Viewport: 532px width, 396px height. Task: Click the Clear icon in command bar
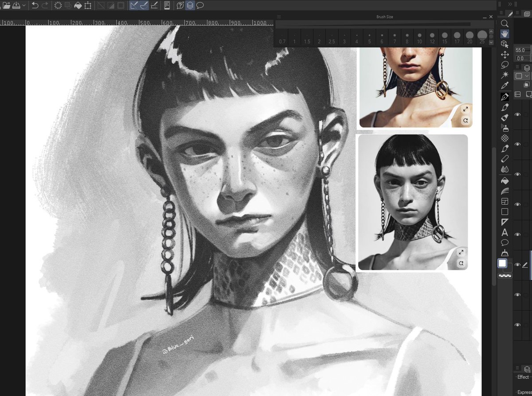pos(58,5)
